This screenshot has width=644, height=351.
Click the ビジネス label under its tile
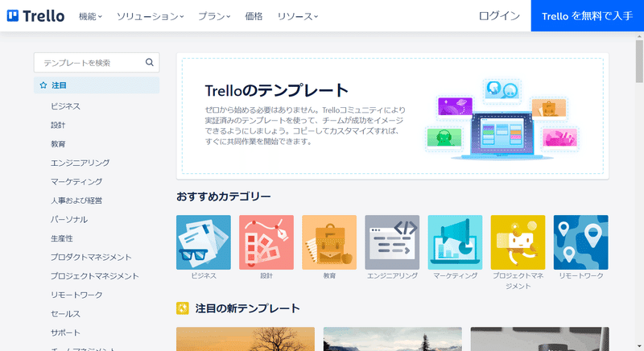coord(204,276)
